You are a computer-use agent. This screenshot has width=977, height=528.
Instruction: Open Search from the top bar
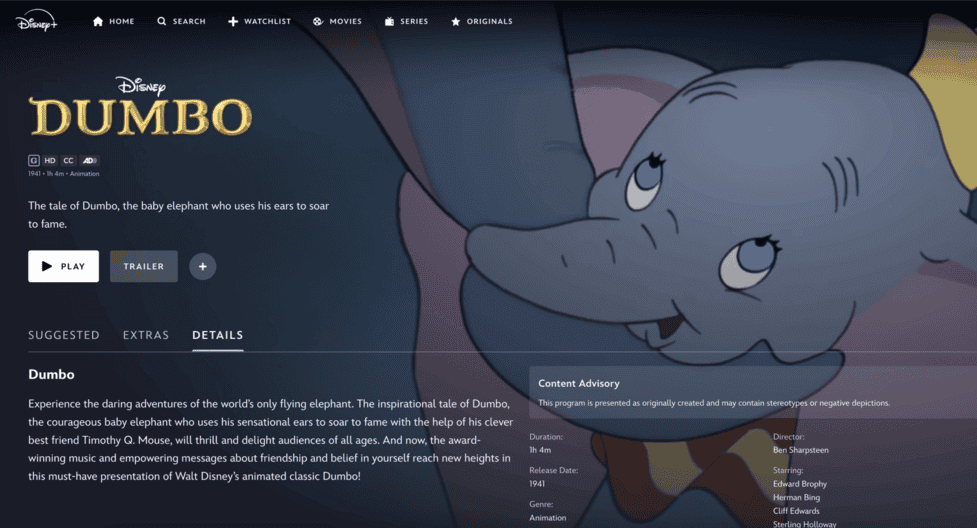pyautogui.click(x=181, y=21)
